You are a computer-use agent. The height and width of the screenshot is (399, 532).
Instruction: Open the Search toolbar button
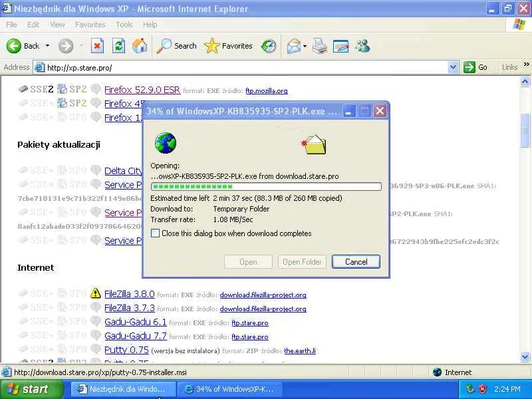point(176,46)
